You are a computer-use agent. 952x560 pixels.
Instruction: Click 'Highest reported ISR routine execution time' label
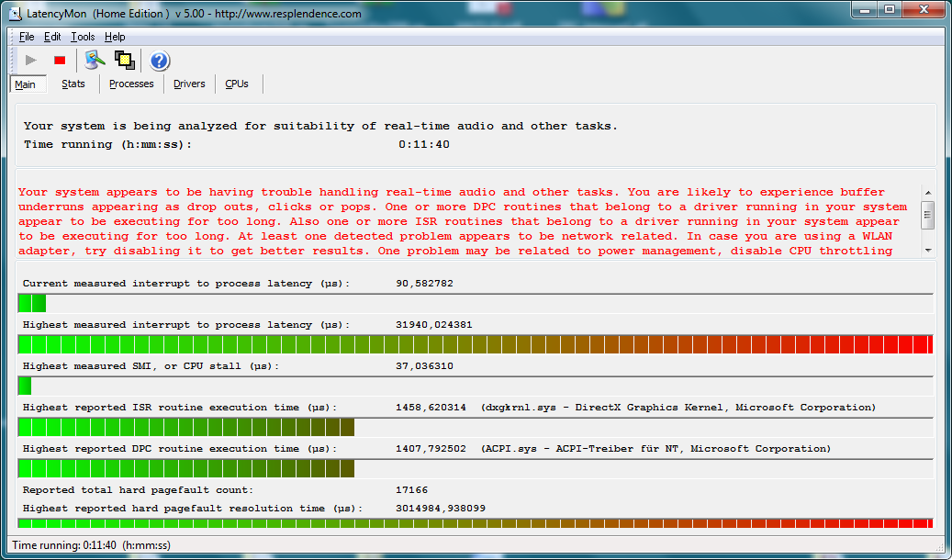pyautogui.click(x=179, y=408)
